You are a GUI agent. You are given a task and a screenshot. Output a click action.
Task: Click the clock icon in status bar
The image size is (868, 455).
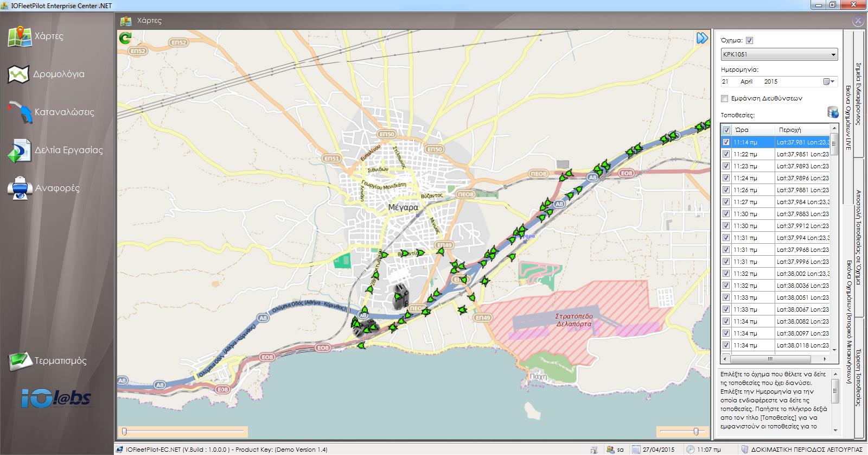click(x=690, y=450)
